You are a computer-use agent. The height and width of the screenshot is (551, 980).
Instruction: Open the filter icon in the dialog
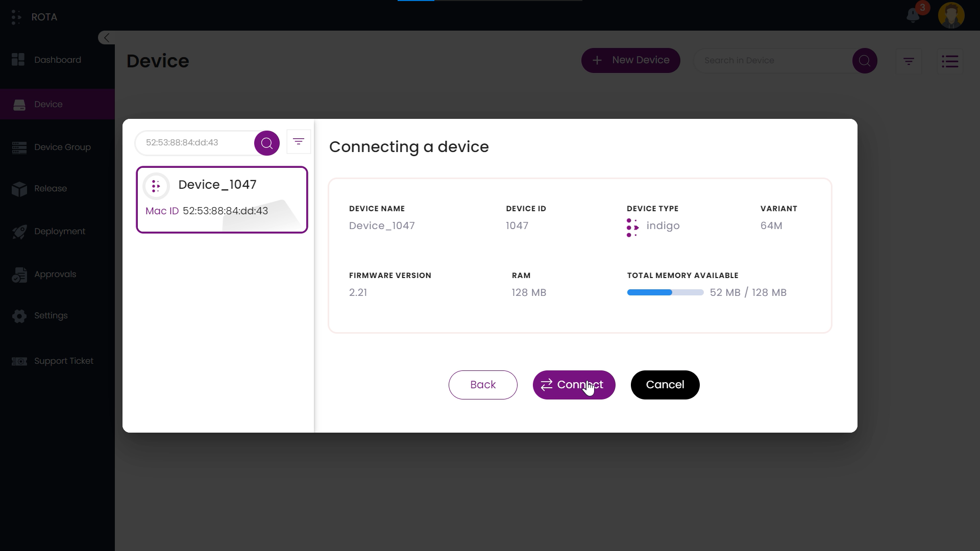tap(299, 141)
